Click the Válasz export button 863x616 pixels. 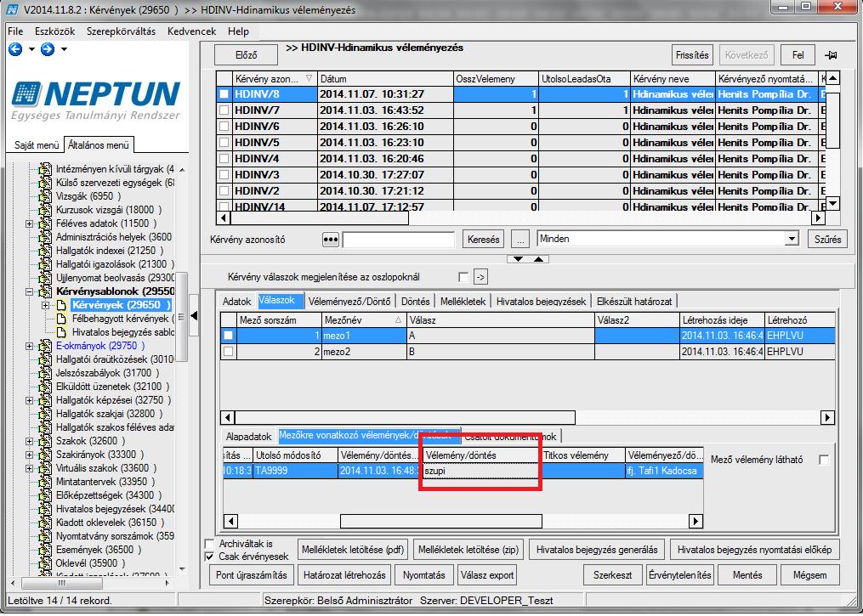486,575
